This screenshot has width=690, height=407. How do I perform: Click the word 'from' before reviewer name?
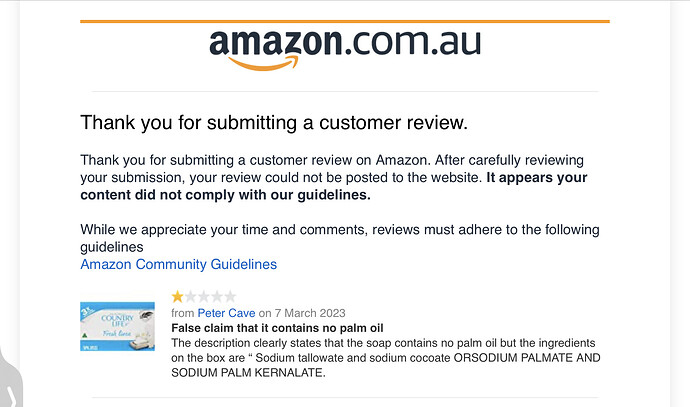[x=183, y=313]
